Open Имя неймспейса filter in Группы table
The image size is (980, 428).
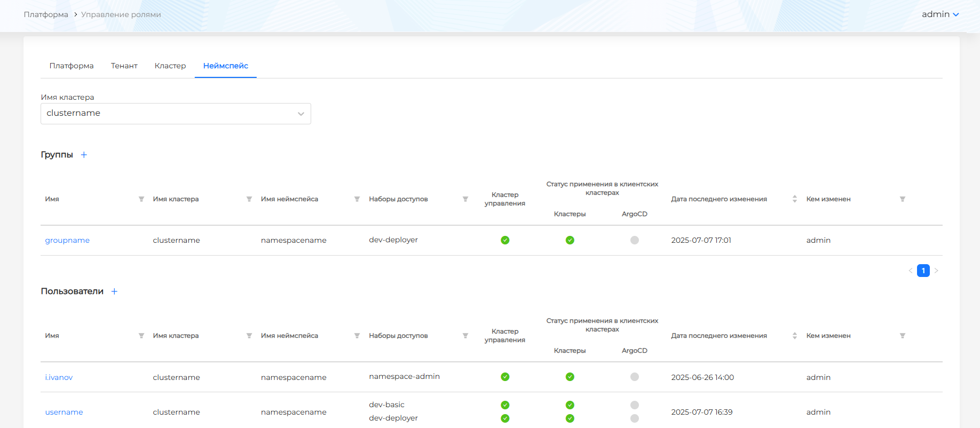tap(357, 199)
